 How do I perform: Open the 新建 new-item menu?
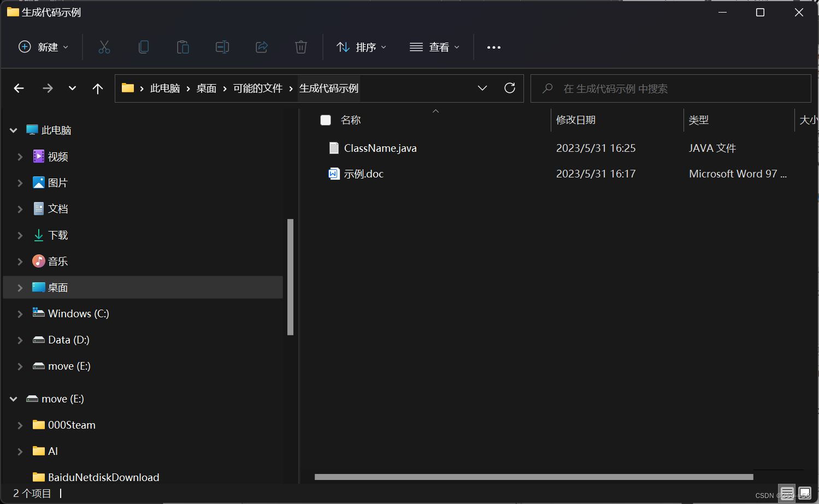point(43,47)
